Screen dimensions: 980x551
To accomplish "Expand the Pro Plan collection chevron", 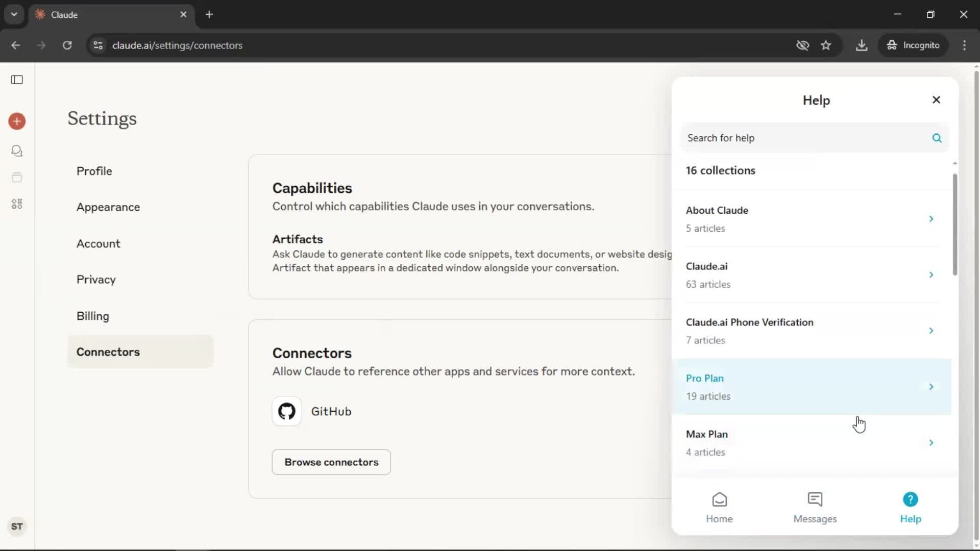I will point(931,387).
